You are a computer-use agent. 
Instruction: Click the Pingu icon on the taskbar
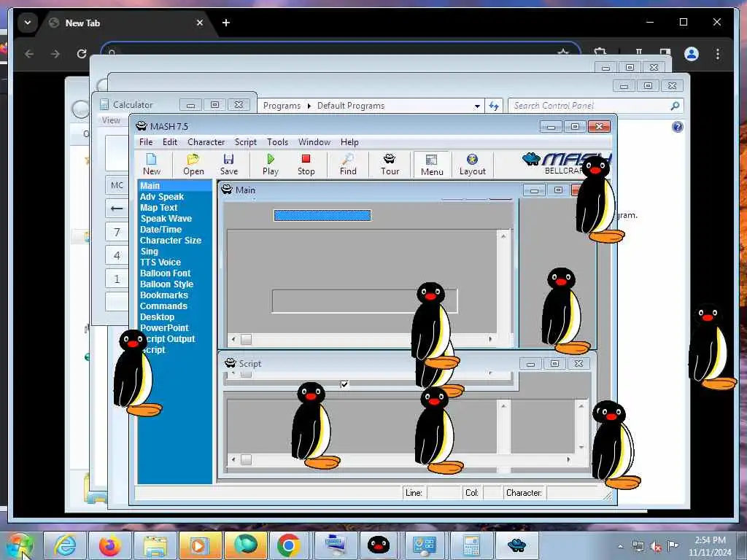point(379,545)
